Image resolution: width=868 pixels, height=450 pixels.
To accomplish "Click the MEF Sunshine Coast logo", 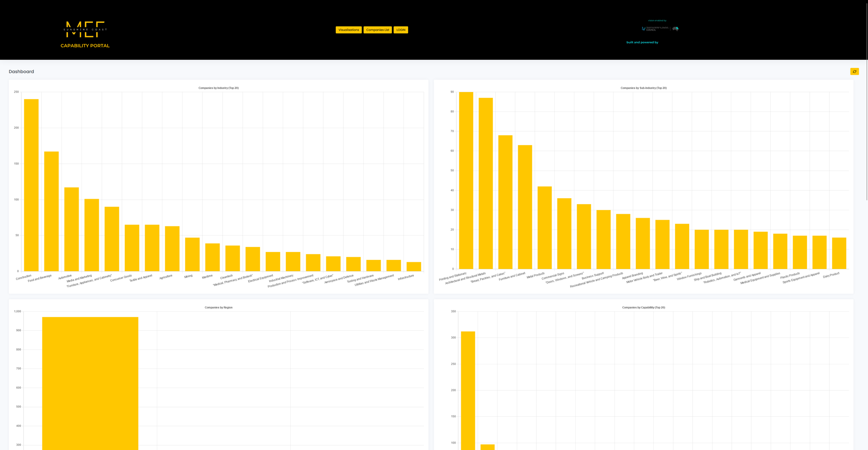I will (85, 29).
